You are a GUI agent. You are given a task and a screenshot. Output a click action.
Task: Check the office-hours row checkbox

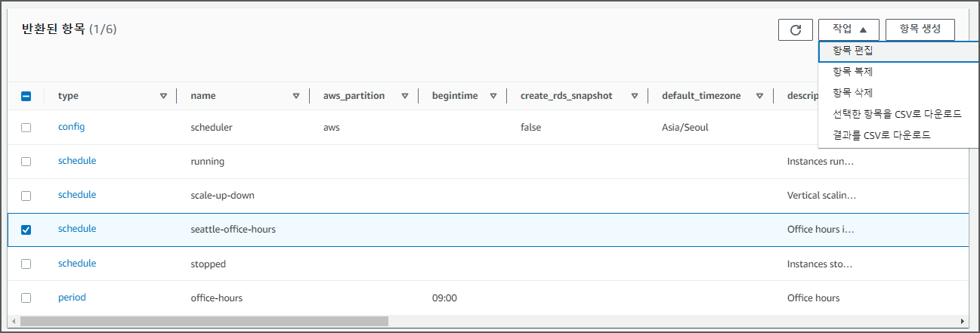pyautogui.click(x=26, y=298)
